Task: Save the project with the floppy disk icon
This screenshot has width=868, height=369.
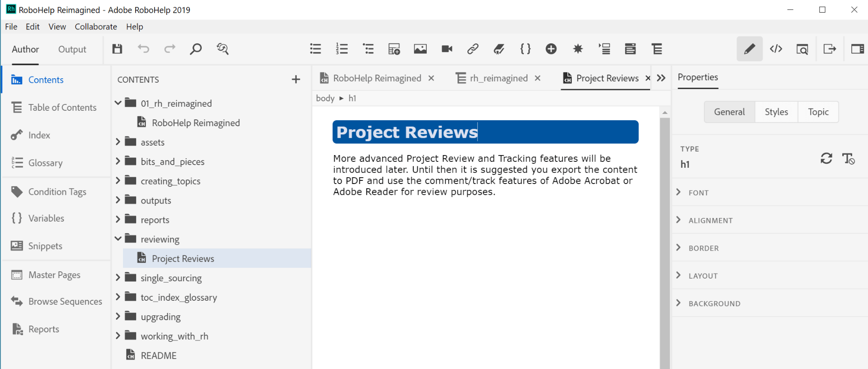Action: (x=118, y=49)
